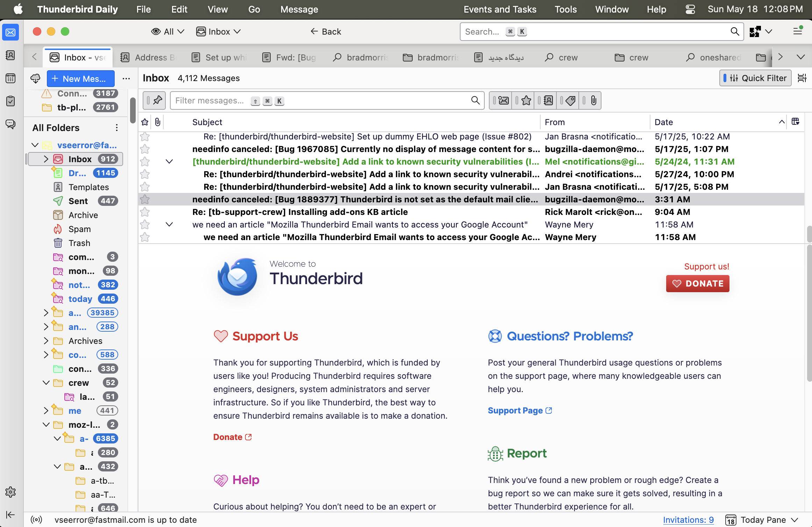Switch to the 'Set up whi' tab
This screenshot has width=812, height=527.
point(220,57)
